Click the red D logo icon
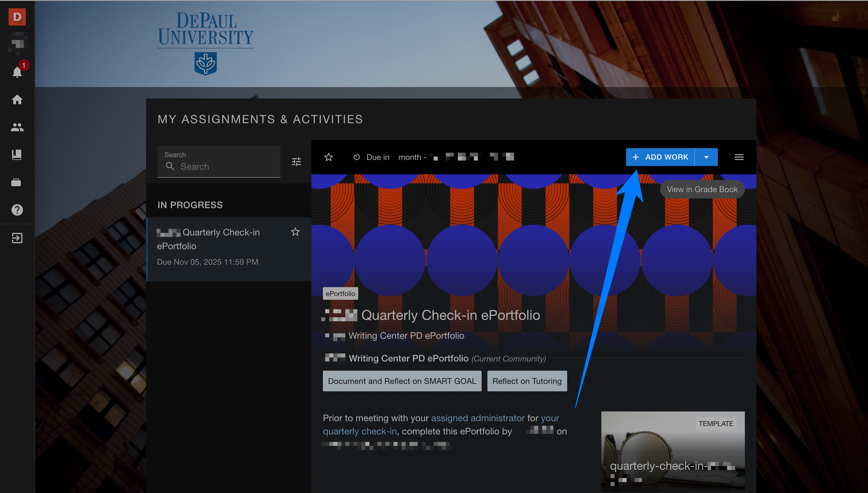The width and height of the screenshot is (868, 493). click(x=17, y=17)
